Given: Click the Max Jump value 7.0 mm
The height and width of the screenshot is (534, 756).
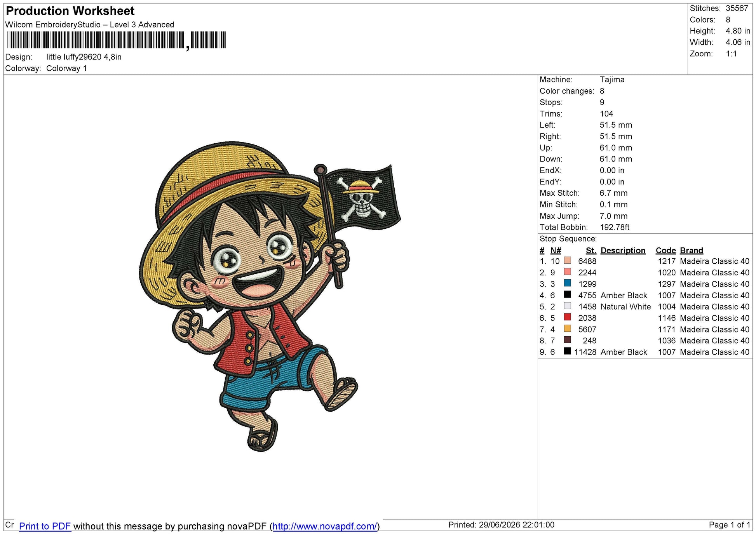Looking at the screenshot, I should (613, 216).
